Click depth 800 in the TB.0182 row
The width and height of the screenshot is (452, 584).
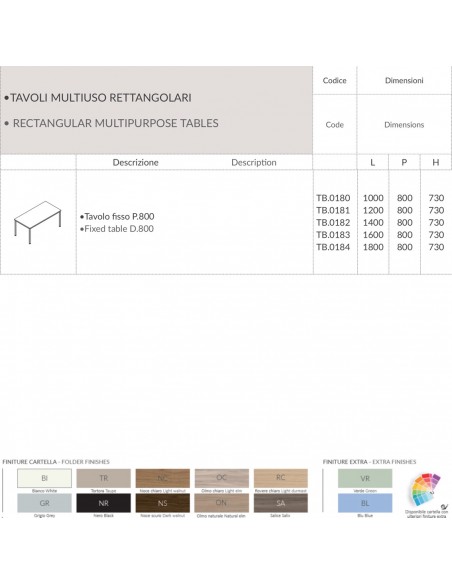[405, 222]
